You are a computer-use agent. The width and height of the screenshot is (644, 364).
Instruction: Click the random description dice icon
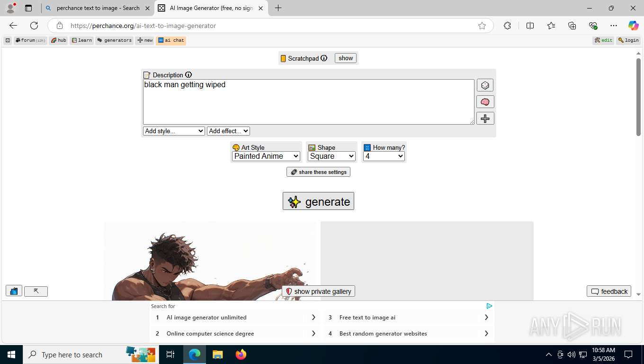point(485,85)
